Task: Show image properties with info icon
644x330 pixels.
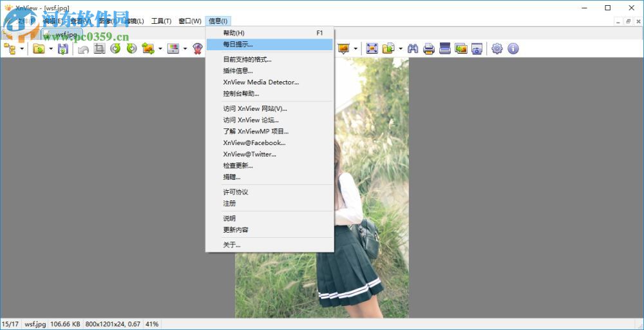Action: coord(513,49)
